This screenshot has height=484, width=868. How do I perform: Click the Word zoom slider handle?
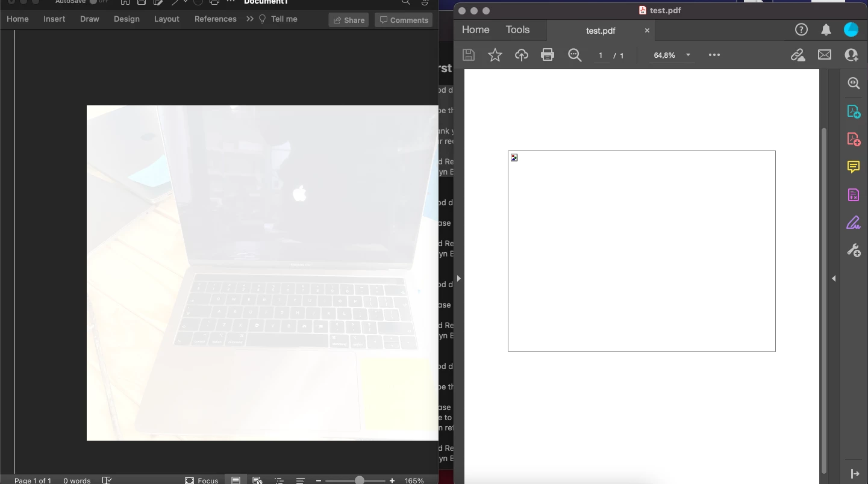pyautogui.click(x=360, y=480)
